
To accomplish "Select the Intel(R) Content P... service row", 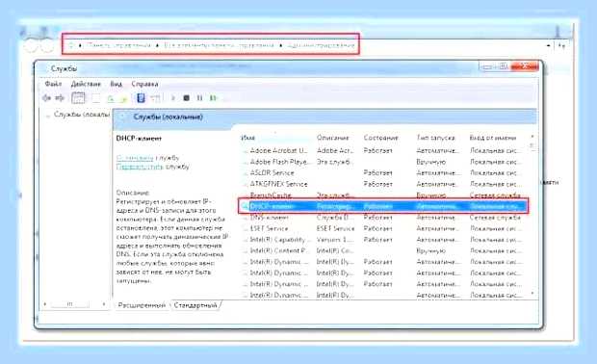I will click(382, 250).
